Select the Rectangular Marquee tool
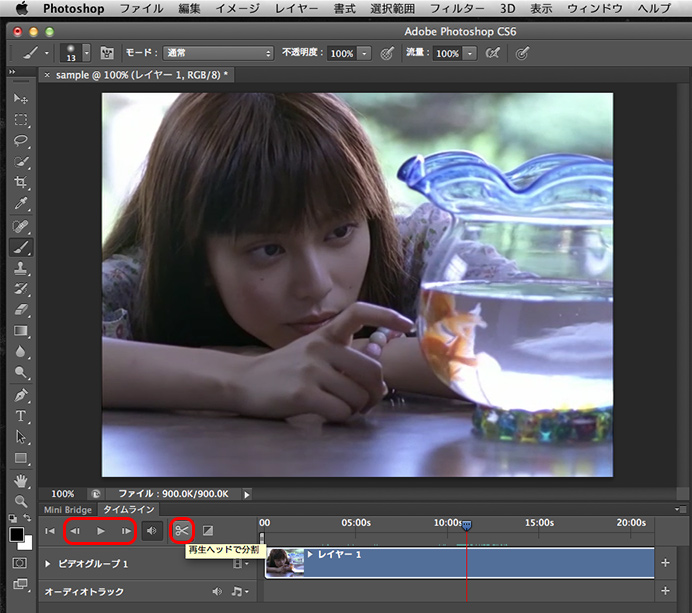 20,120
